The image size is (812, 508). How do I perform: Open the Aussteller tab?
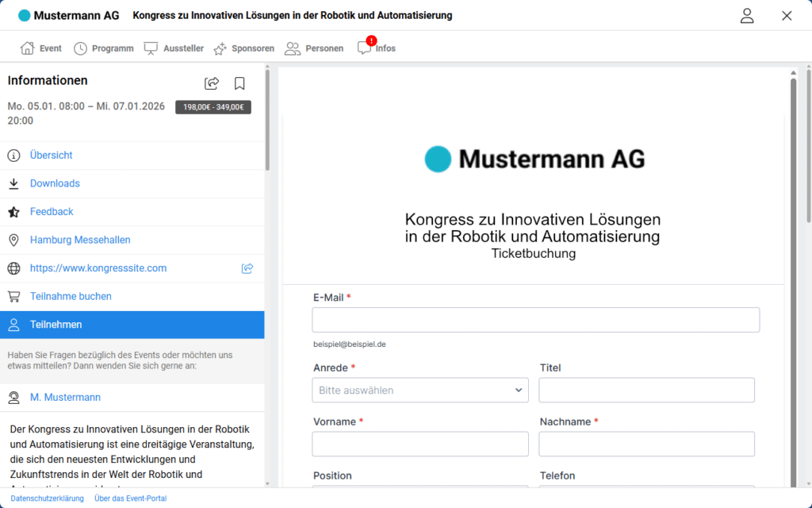pos(174,48)
